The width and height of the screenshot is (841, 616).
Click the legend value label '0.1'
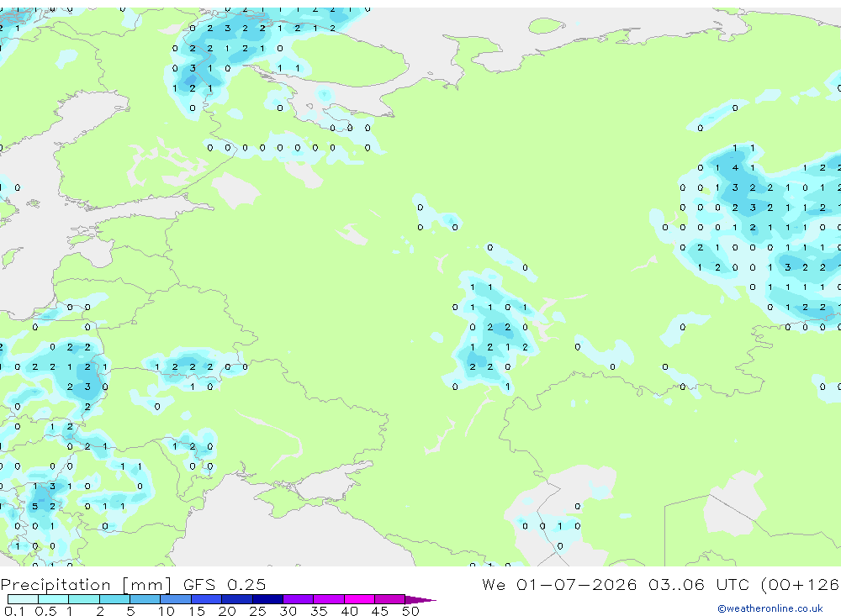(x=14, y=611)
